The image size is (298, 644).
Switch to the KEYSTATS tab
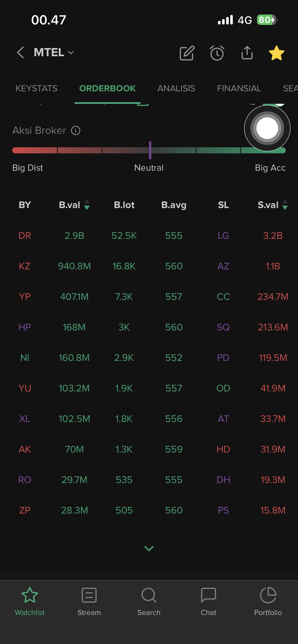(x=36, y=89)
